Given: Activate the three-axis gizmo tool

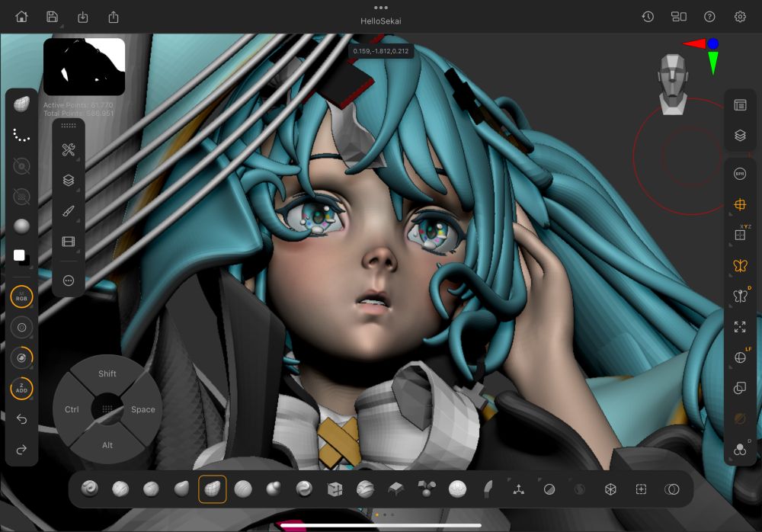Looking at the screenshot, I should [x=518, y=489].
